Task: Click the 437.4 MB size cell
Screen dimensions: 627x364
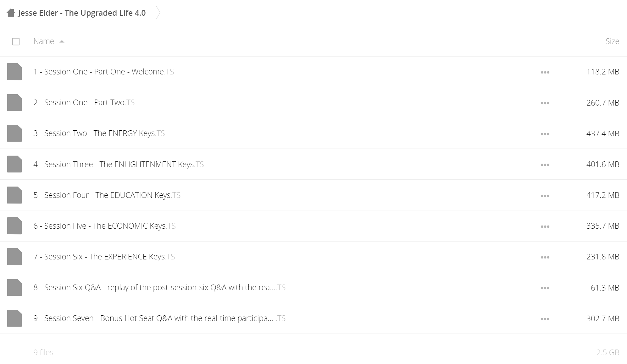Action: [603, 133]
